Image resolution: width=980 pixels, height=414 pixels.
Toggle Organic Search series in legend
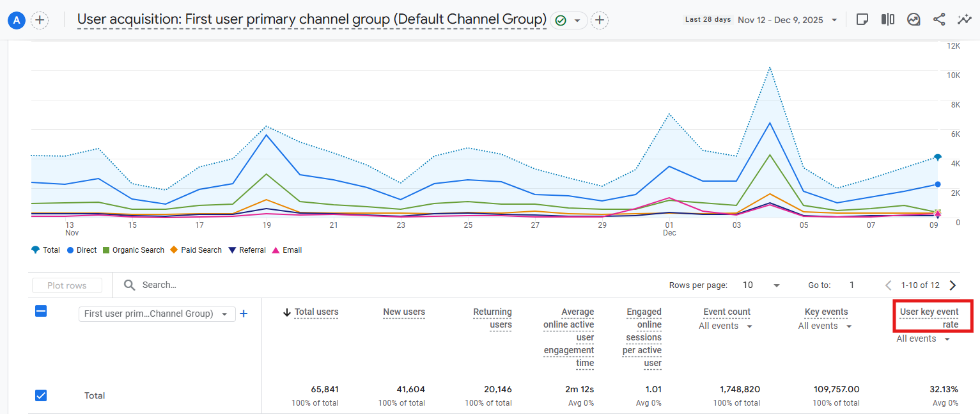(x=133, y=250)
